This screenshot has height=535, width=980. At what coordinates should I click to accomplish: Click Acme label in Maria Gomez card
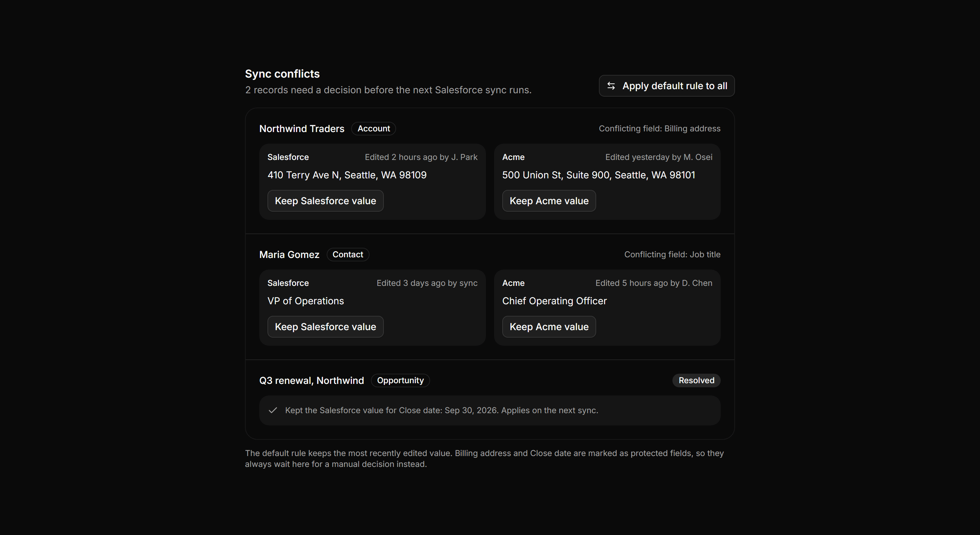pyautogui.click(x=513, y=283)
